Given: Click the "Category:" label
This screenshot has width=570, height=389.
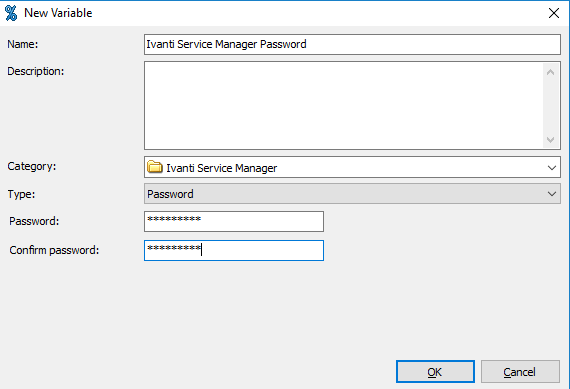Looking at the screenshot, I should pyautogui.click(x=32, y=167).
